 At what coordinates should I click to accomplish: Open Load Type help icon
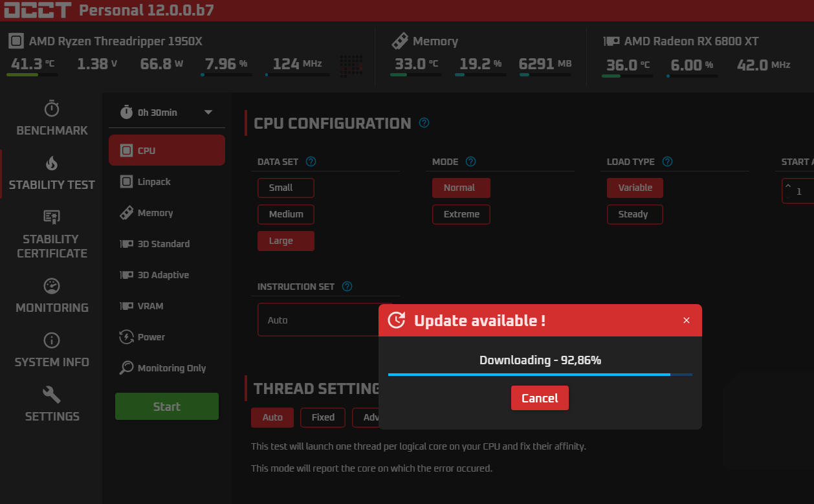[668, 162]
